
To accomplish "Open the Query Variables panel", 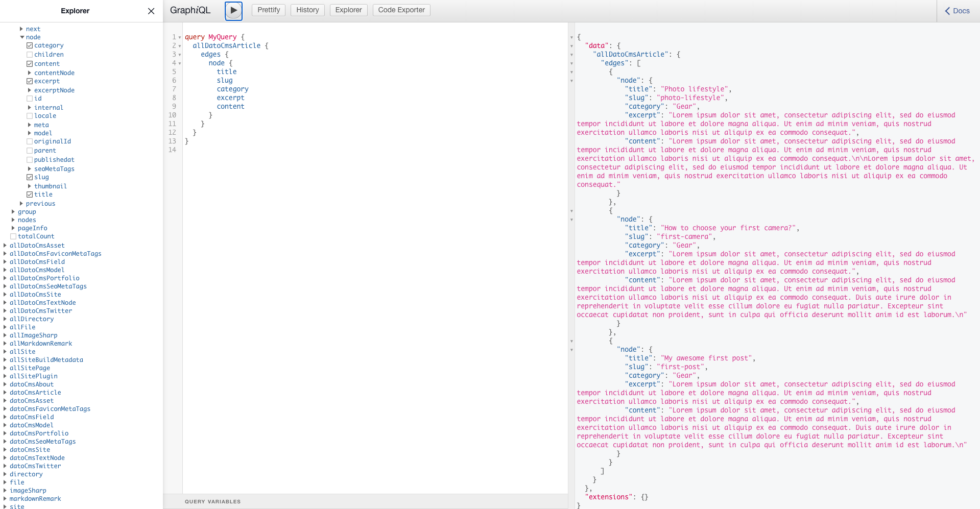I will (x=366, y=501).
